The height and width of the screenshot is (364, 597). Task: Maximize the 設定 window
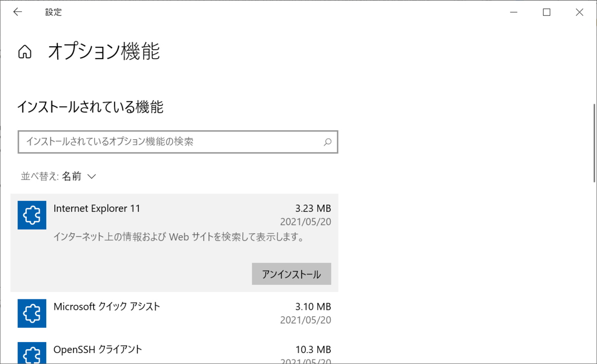click(547, 12)
